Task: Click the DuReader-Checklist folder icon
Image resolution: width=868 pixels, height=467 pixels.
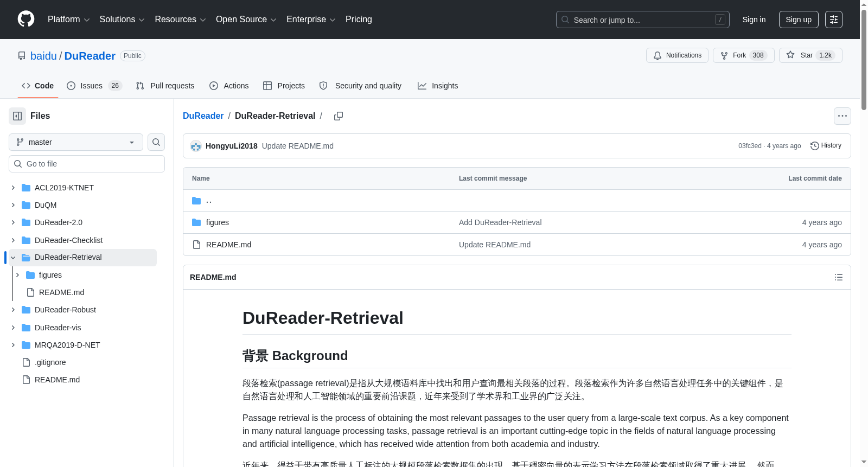Action: pos(26,240)
